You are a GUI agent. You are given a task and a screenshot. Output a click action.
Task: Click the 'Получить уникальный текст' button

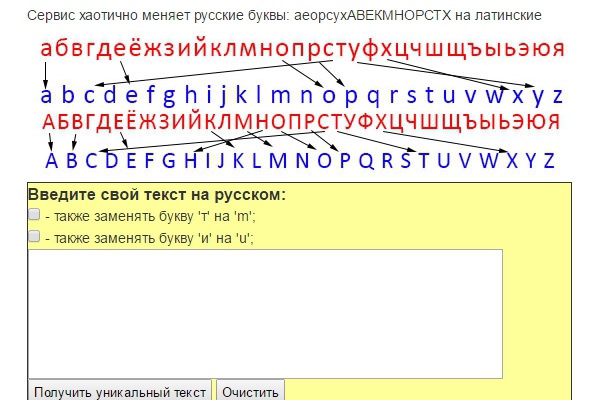coord(120,392)
